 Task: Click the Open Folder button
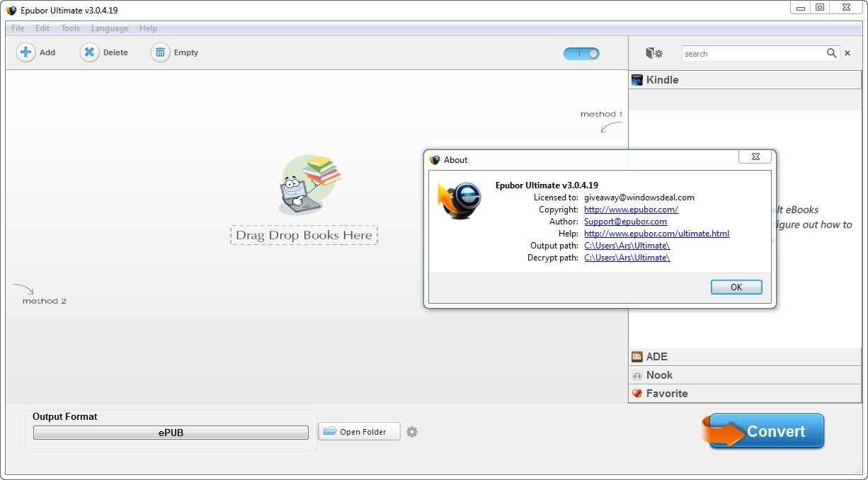(x=359, y=431)
